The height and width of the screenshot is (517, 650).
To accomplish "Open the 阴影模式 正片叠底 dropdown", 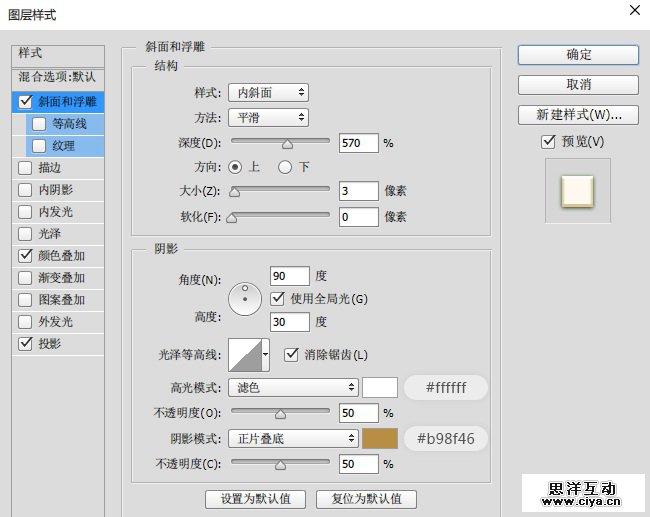I will (293, 438).
